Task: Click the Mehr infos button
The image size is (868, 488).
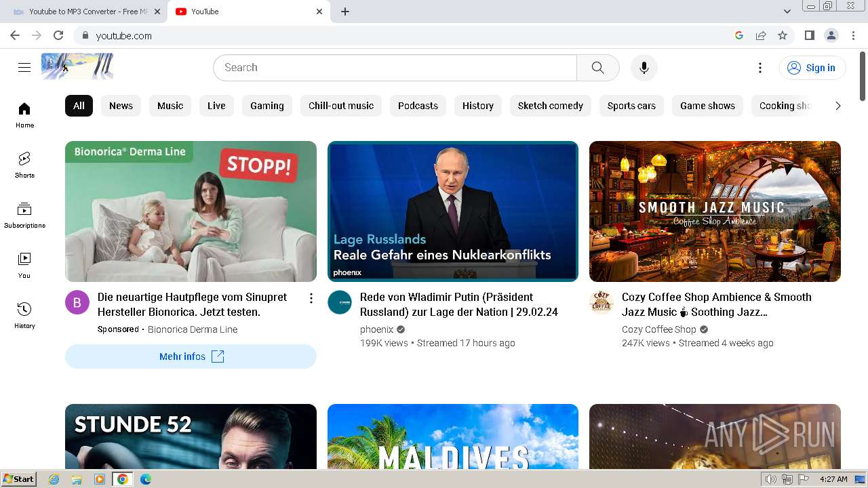Action: click(x=191, y=357)
